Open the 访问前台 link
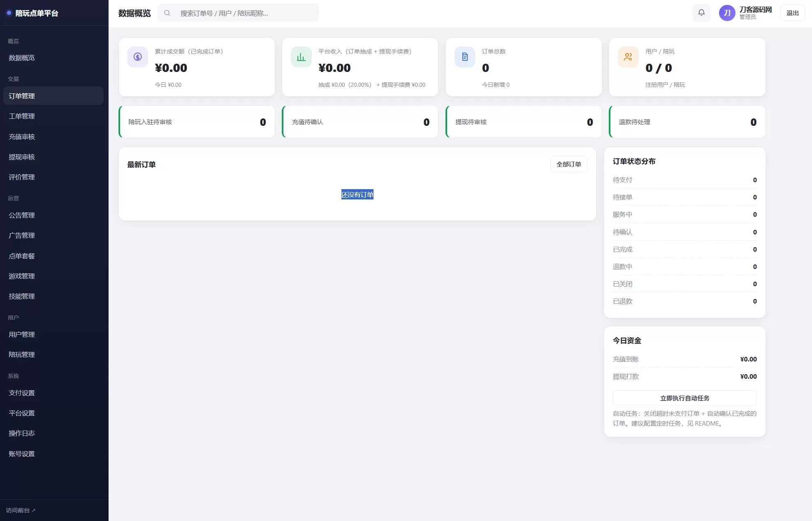 [x=21, y=510]
